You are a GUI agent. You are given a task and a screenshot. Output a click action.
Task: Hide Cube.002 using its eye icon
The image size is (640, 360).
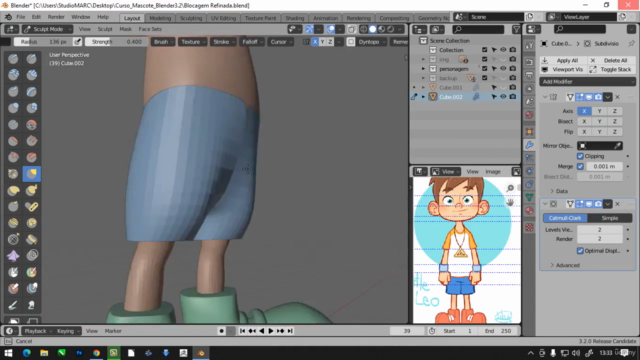(503, 97)
